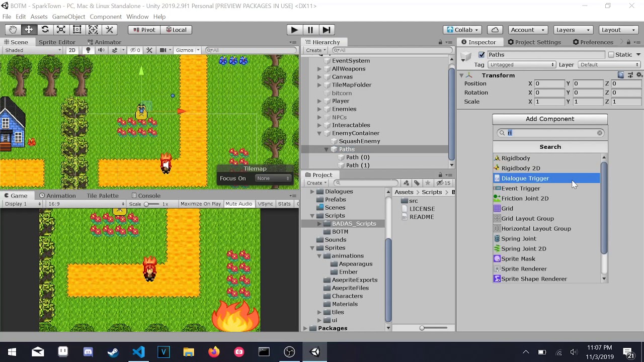644x362 pixels.
Task: Toggle scene audio speaker icon
Action: coord(101,50)
